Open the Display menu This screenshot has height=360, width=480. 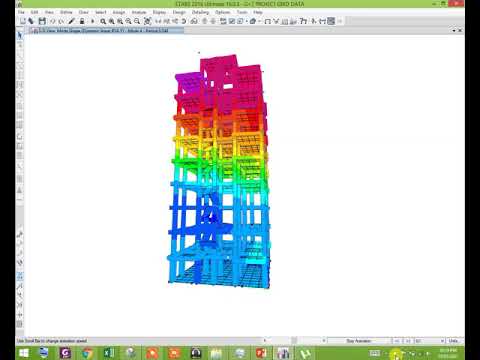click(159, 12)
